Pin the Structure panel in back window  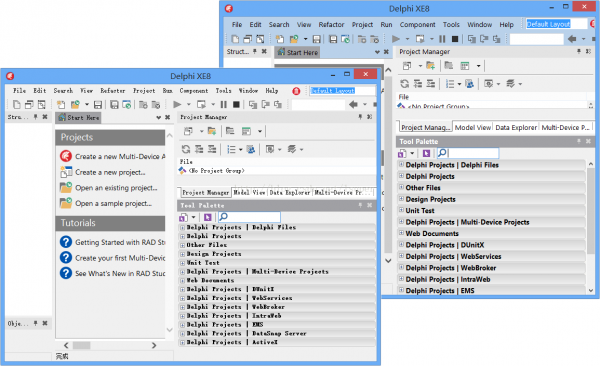click(254, 51)
